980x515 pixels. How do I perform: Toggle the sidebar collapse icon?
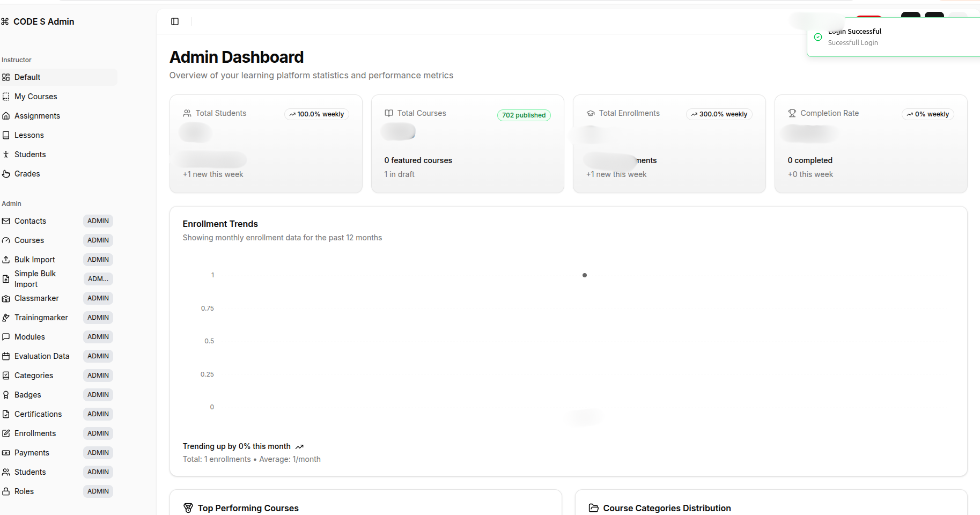pos(175,21)
